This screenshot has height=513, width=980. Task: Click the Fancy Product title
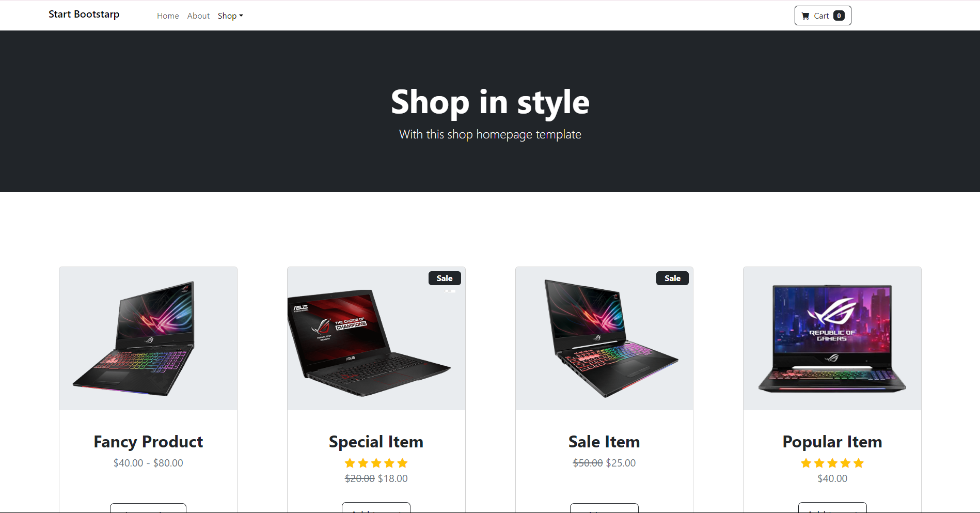point(148,442)
